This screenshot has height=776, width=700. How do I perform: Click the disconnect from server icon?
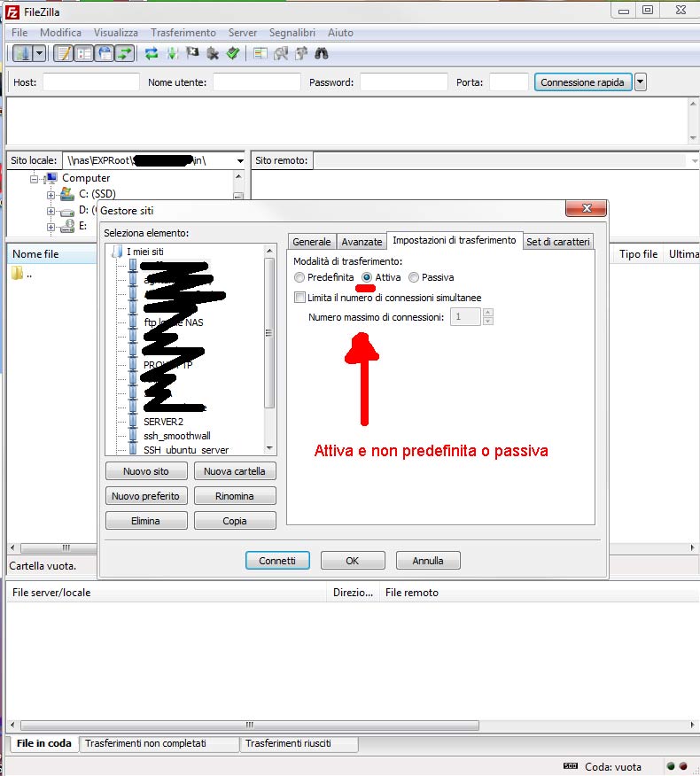point(213,53)
